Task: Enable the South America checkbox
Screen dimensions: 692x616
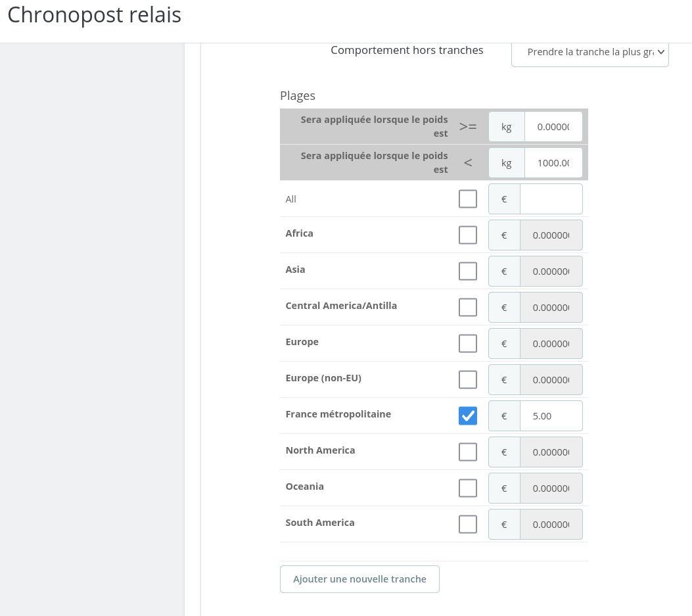Action: coord(468,525)
